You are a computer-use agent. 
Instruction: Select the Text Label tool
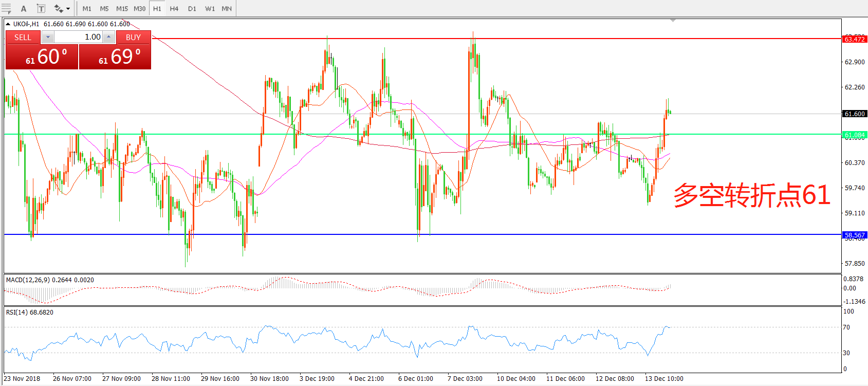[41, 9]
